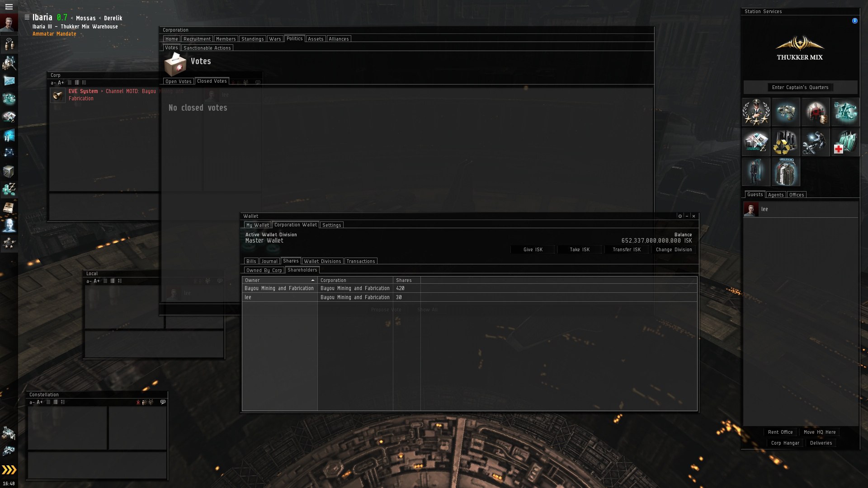Switch to Corporation Home tab
The width and height of the screenshot is (868, 488).
point(172,39)
